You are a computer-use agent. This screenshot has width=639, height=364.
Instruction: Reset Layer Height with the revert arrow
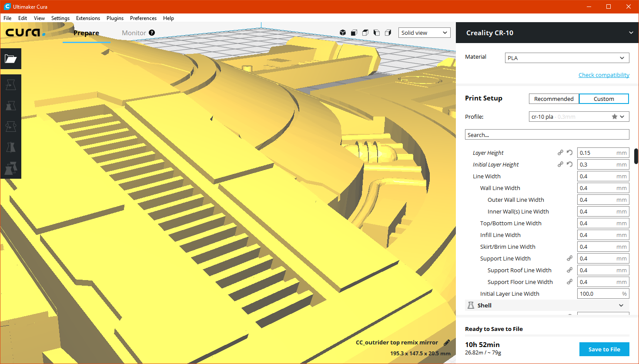click(569, 153)
